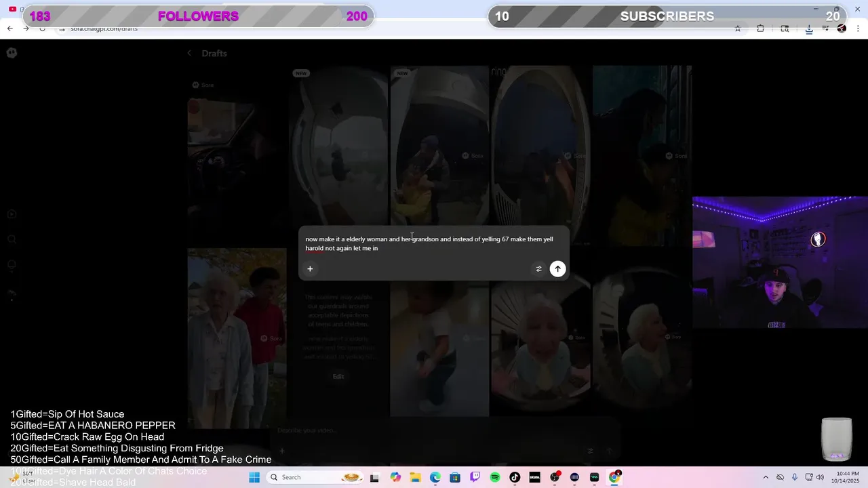Open the skate. app on the taskbar

[x=534, y=477]
